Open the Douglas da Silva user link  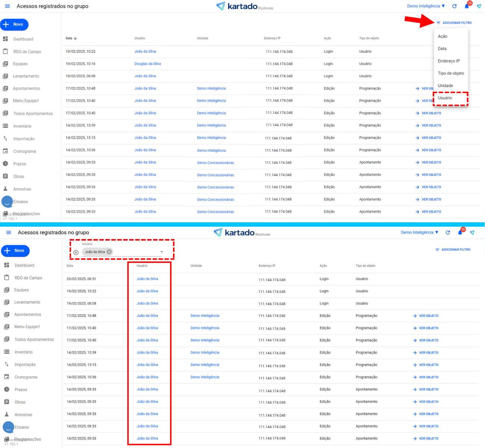click(148, 64)
